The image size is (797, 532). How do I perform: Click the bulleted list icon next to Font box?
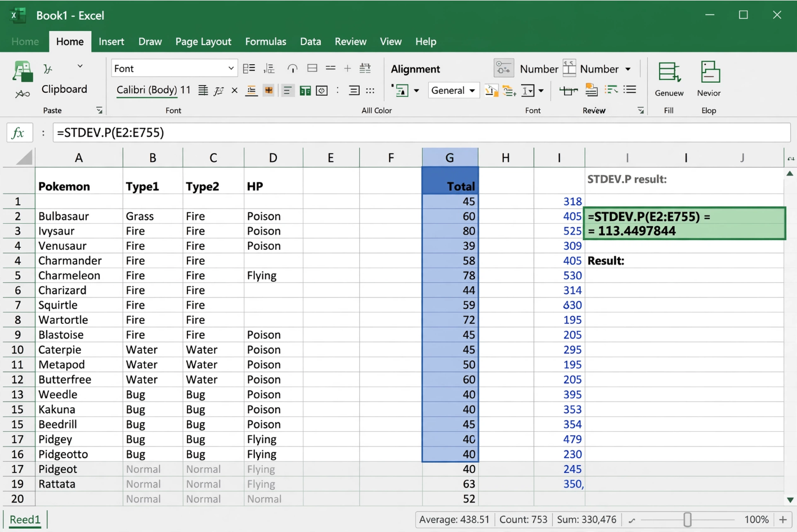point(249,69)
